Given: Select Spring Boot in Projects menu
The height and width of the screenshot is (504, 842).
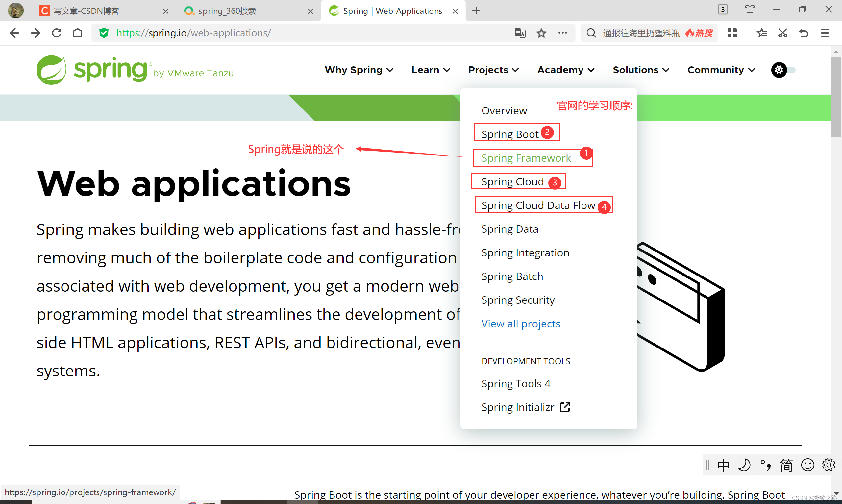Looking at the screenshot, I should point(510,134).
